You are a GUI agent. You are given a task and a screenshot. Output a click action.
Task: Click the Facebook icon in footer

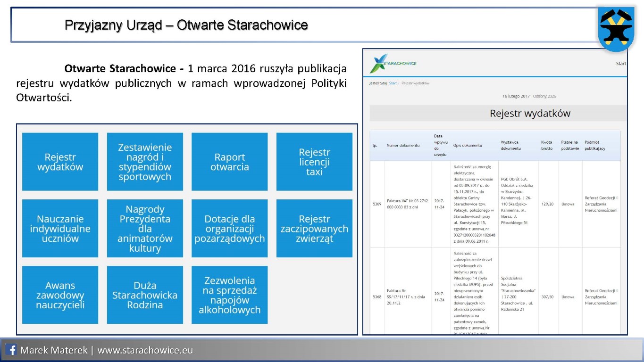point(12,350)
